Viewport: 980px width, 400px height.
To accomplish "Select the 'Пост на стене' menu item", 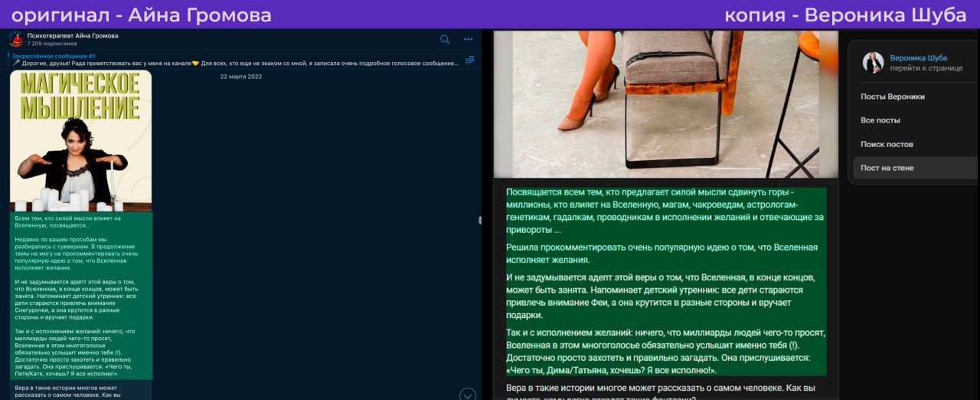I will [887, 168].
